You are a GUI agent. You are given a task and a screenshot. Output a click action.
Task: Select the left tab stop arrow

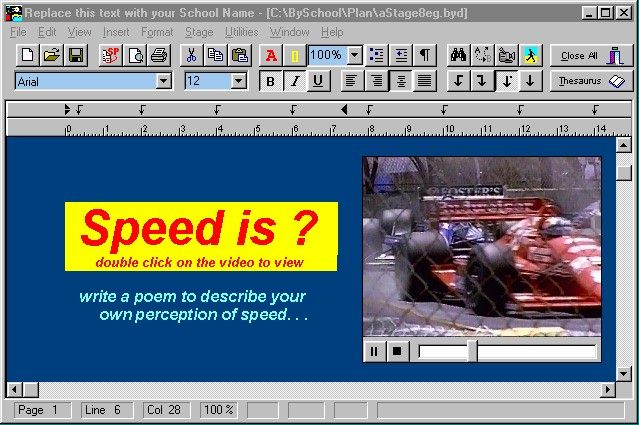[x=458, y=81]
